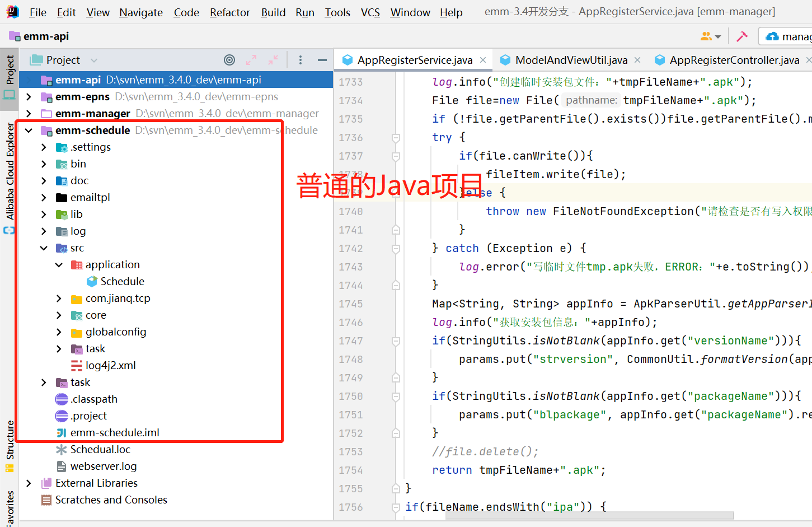Toggle code fold marker at line 1750
Viewport: 812px width, 527px height.
click(x=396, y=397)
